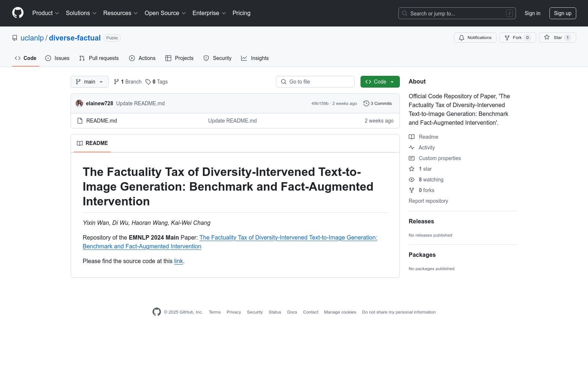Click the Notifications button
Screen dimensions: 588x368
coord(475,38)
